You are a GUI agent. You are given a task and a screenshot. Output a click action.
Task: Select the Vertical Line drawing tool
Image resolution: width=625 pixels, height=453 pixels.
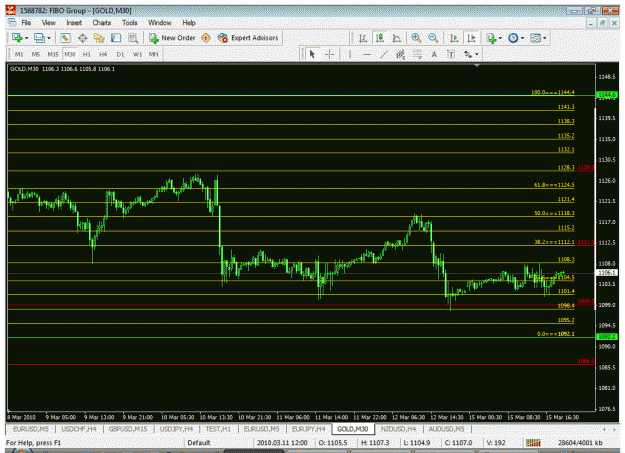pyautogui.click(x=350, y=54)
